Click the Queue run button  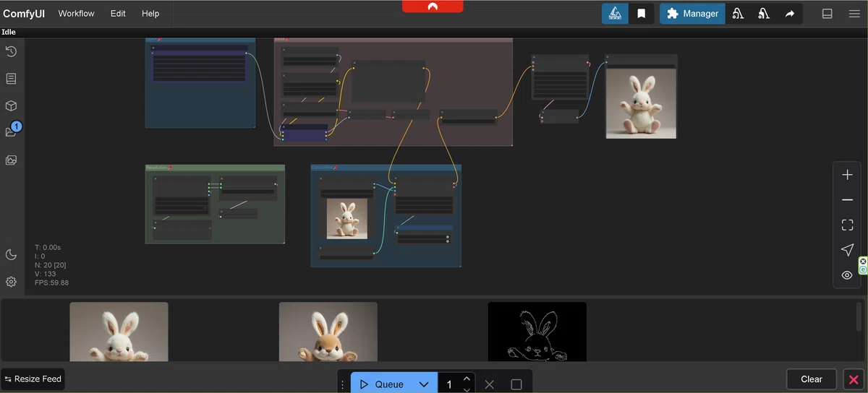[x=381, y=384]
